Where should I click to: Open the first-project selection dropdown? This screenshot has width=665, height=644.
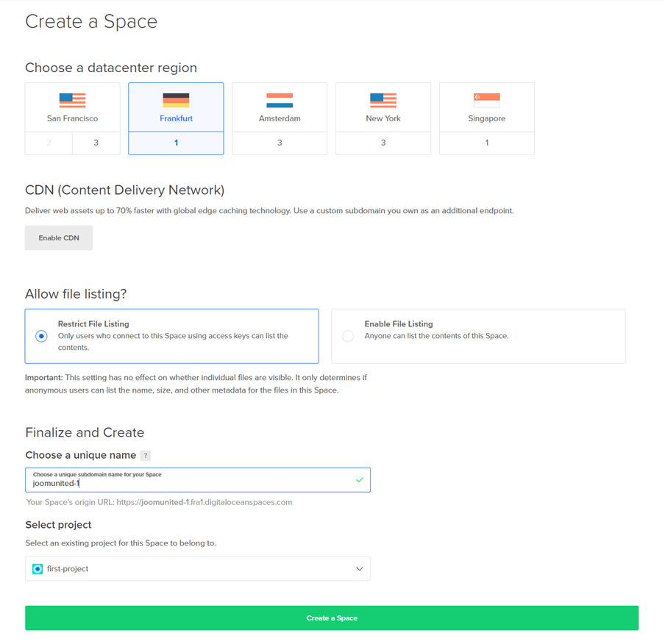point(197,569)
